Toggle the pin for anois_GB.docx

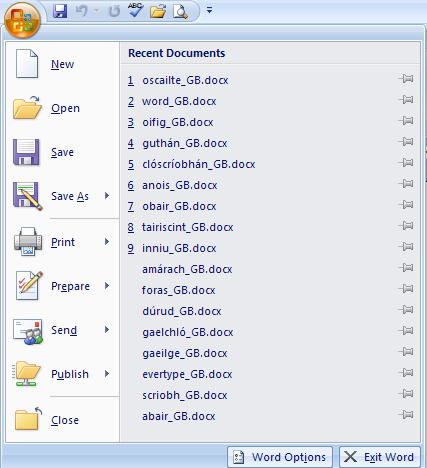click(406, 184)
